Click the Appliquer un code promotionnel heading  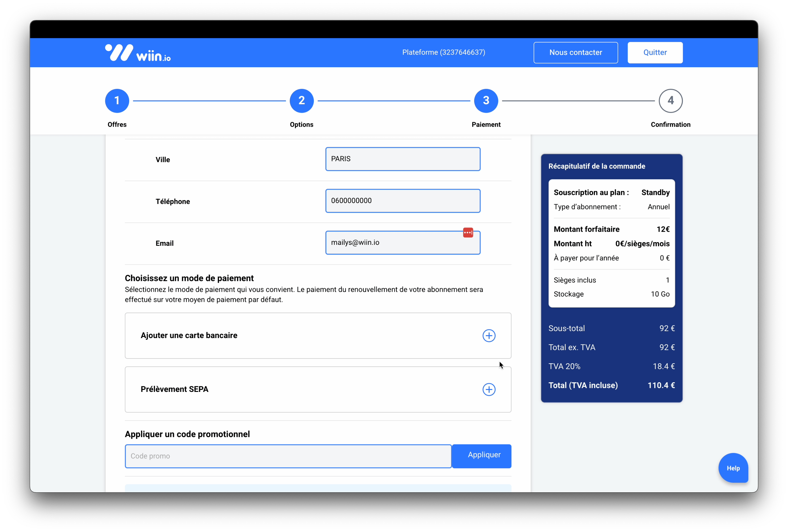point(187,434)
